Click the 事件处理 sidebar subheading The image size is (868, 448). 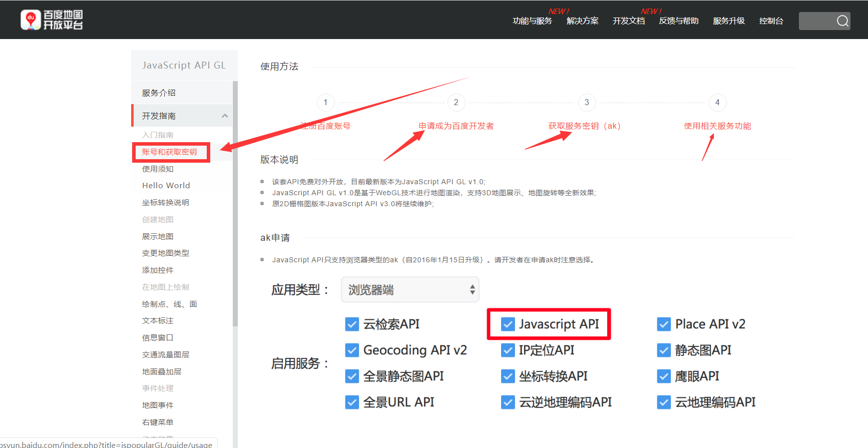tap(158, 388)
